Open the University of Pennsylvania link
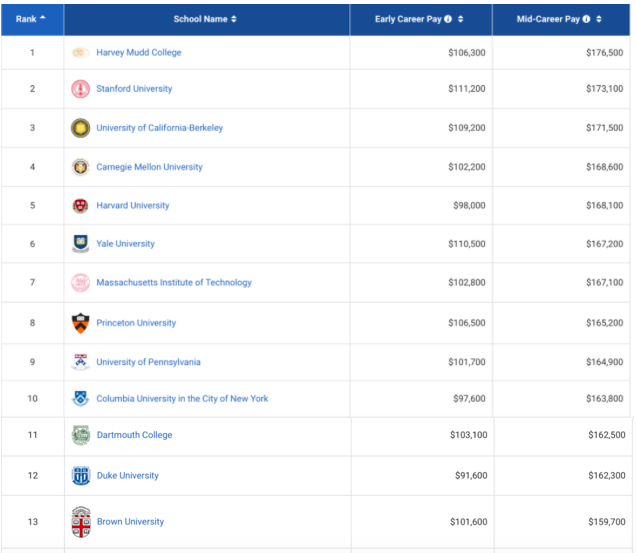This screenshot has width=636, height=553. (x=148, y=362)
